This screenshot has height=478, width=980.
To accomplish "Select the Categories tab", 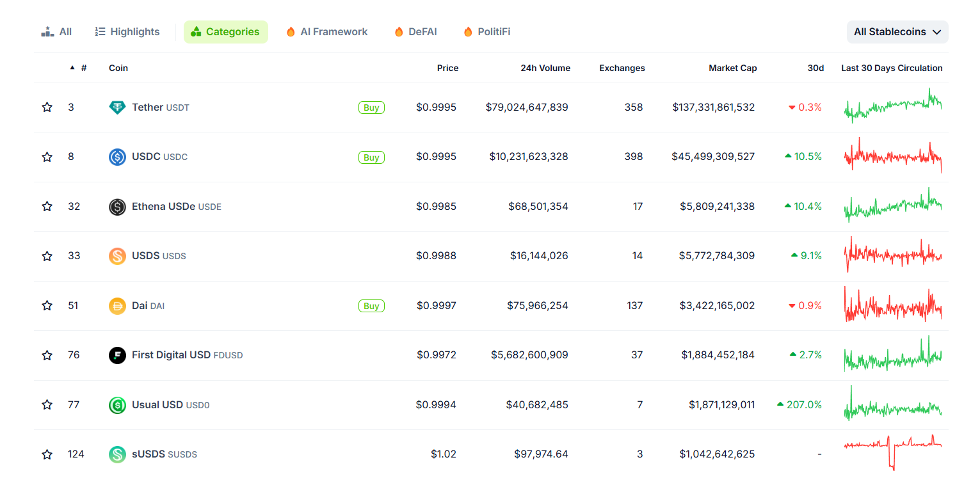I will (x=226, y=31).
